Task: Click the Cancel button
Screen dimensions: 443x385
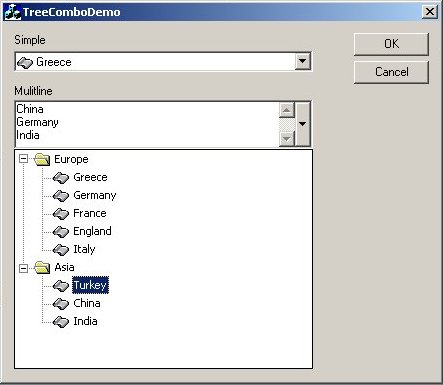Action: (x=391, y=72)
